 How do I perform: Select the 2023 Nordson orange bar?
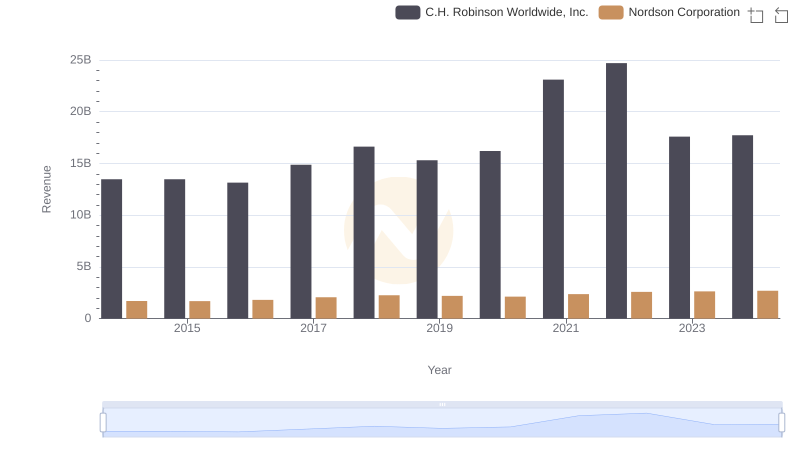tap(705, 305)
